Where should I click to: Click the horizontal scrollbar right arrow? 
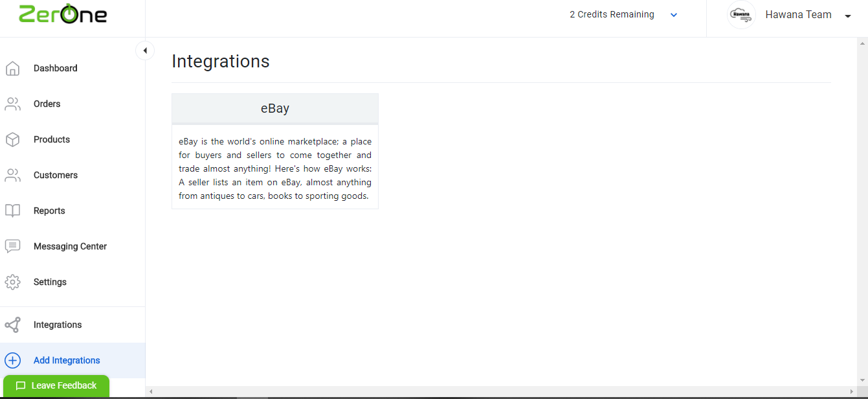coord(851,391)
